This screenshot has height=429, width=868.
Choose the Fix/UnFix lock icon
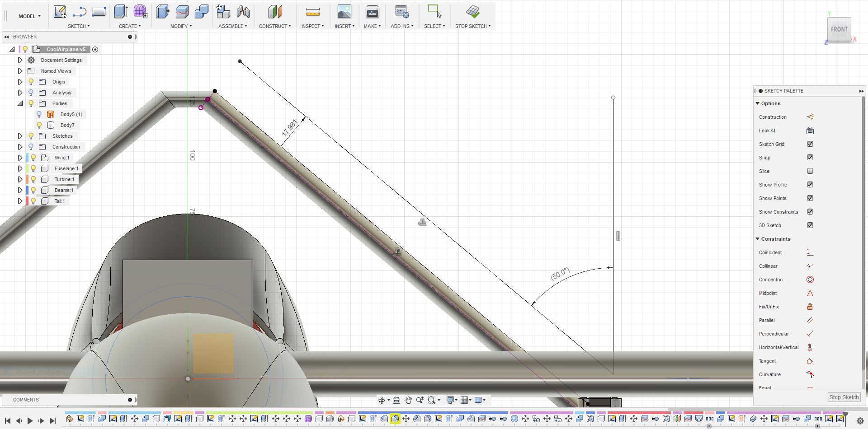click(x=810, y=307)
